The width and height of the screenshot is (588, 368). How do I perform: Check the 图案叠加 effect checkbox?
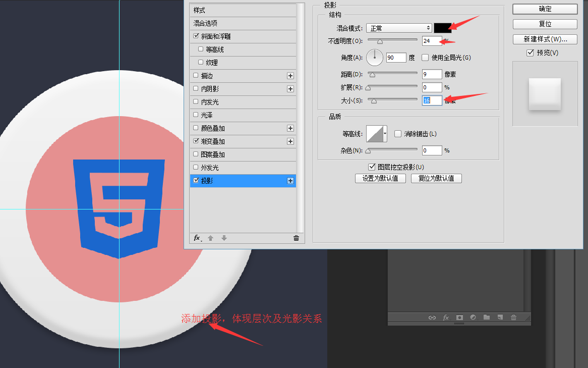(196, 154)
